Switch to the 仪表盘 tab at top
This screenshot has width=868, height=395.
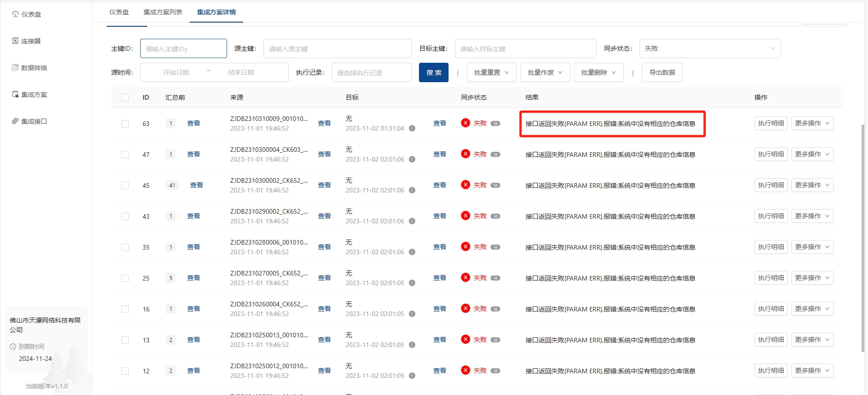[x=119, y=12]
